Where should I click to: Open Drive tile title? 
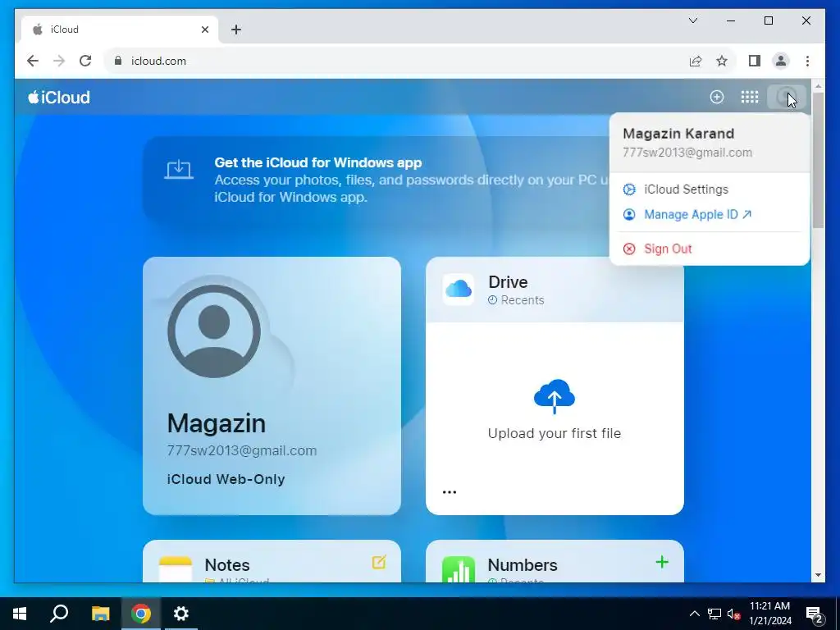(x=508, y=282)
